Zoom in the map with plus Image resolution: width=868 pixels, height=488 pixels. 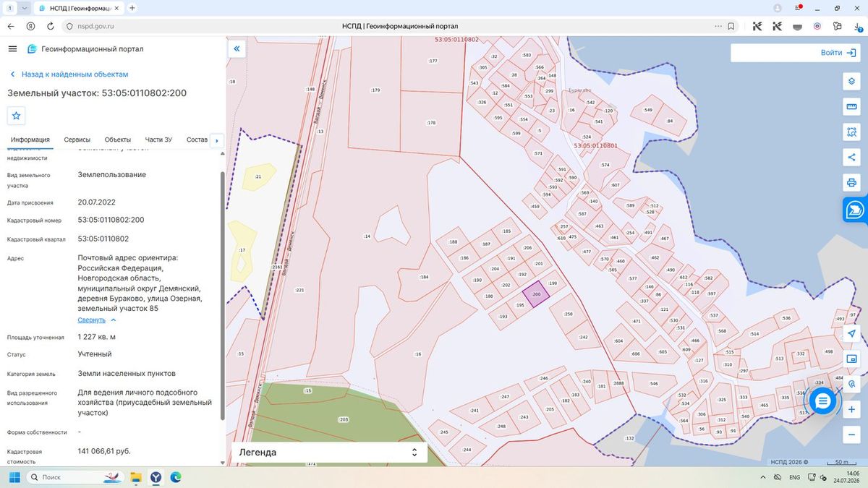[851, 409]
